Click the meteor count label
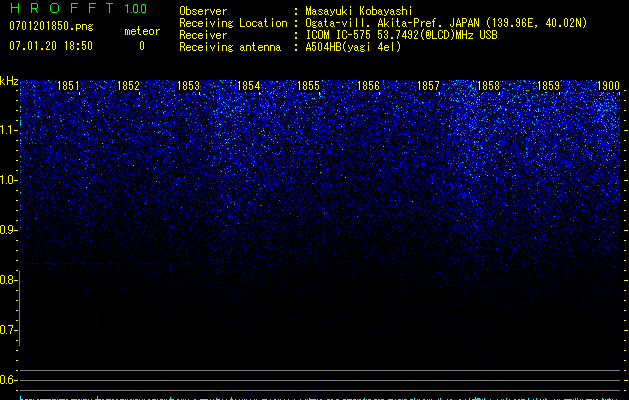 [142, 31]
